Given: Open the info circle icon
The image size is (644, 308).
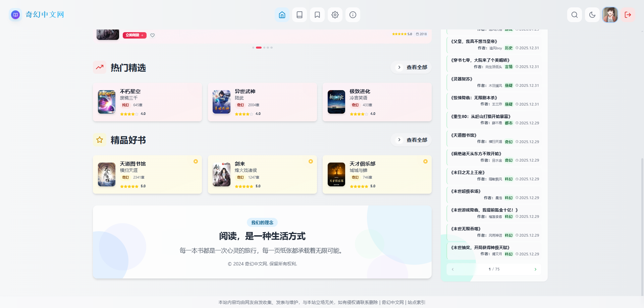Looking at the screenshot, I should [x=353, y=15].
